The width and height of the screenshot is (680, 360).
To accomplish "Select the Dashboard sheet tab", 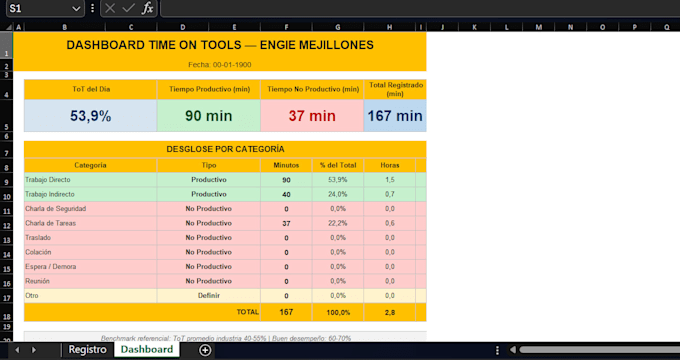I will [x=147, y=350].
